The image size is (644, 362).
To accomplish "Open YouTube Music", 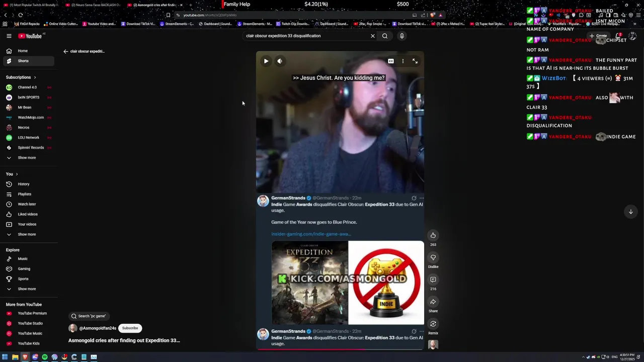I will 28,333.
